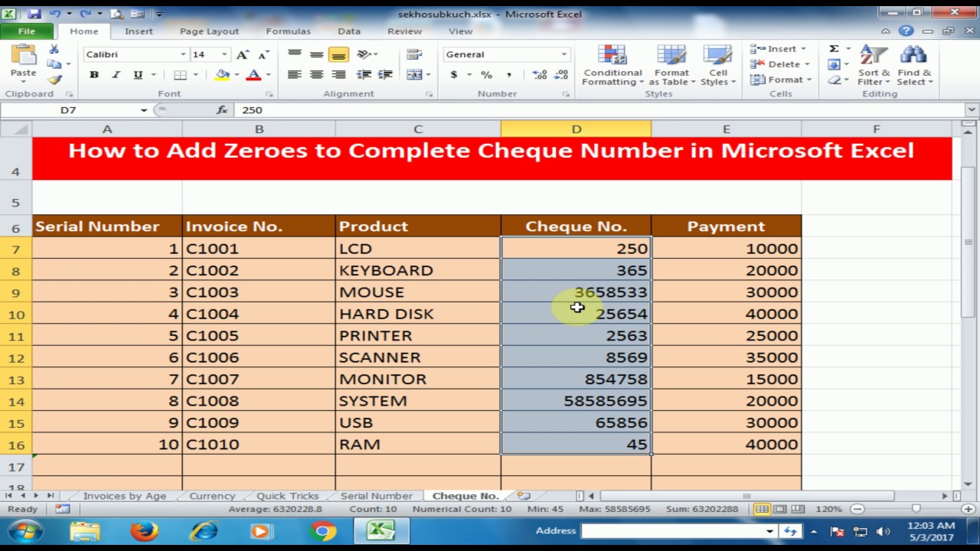Image resolution: width=980 pixels, height=551 pixels.
Task: Apply red font color
Action: point(253,75)
